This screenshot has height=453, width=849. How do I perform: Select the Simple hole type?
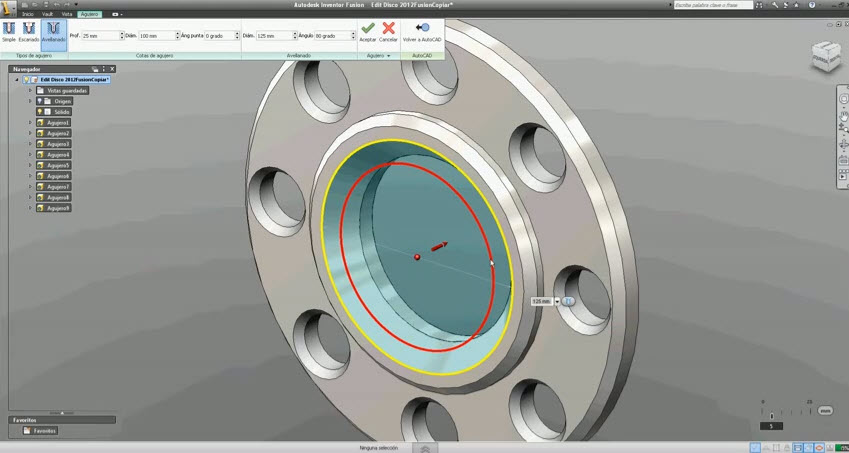[9, 32]
